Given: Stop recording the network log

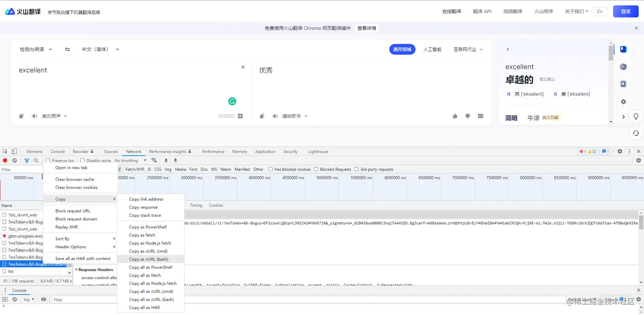Looking at the screenshot, I should click(x=5, y=160).
